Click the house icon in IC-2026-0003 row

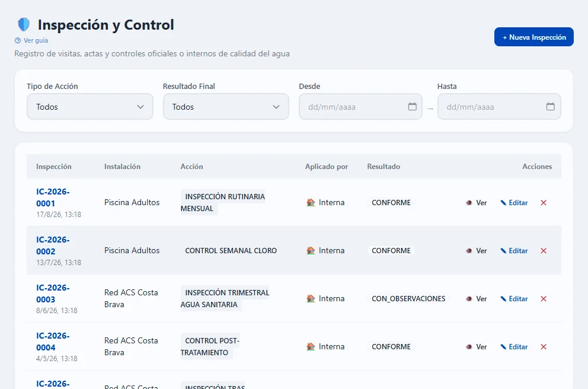point(311,299)
